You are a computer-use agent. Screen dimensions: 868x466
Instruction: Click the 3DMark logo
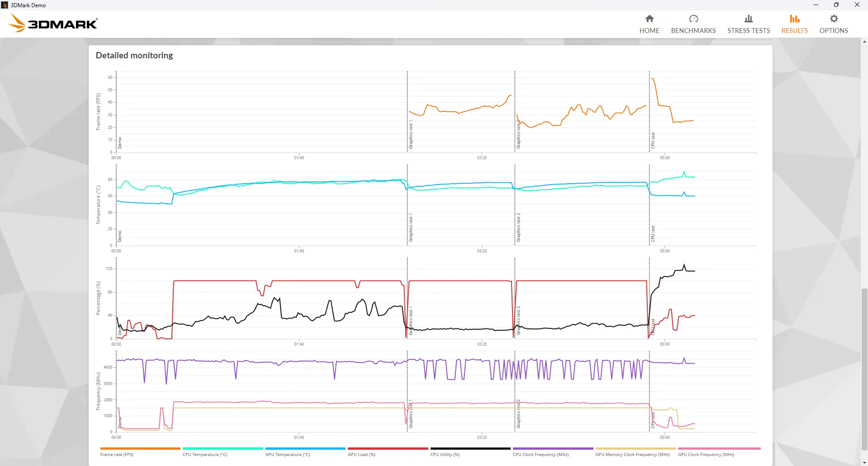tap(53, 23)
